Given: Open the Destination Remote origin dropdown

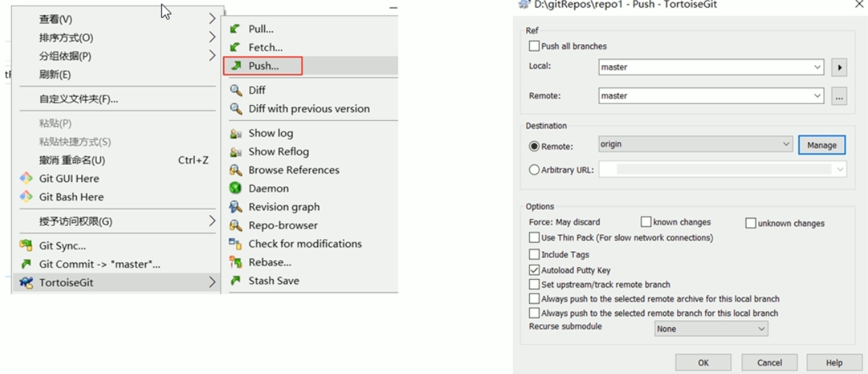Looking at the screenshot, I should click(x=786, y=144).
